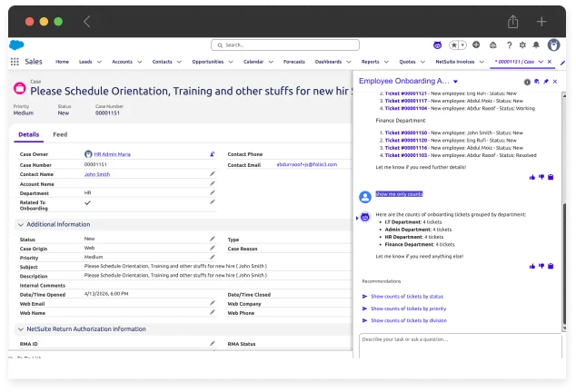
Task: Open the global create plus icon
Action: pos(476,44)
